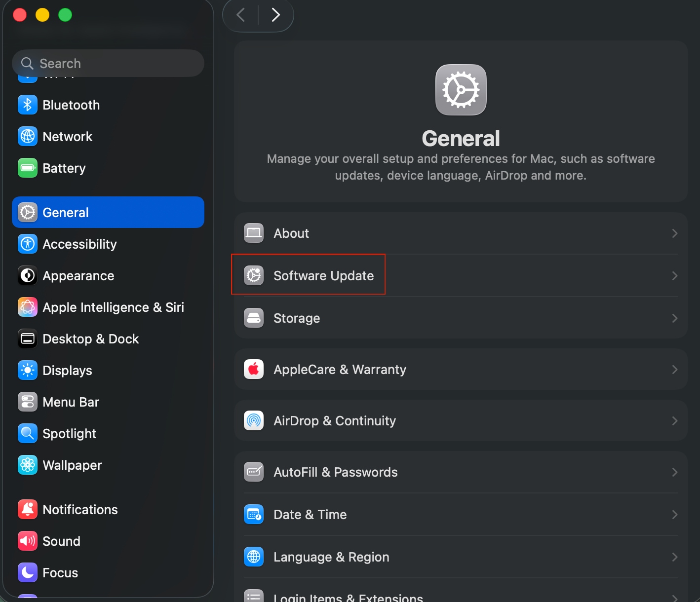The width and height of the screenshot is (700, 602).
Task: Click the Storage drive icon
Action: [x=254, y=318]
